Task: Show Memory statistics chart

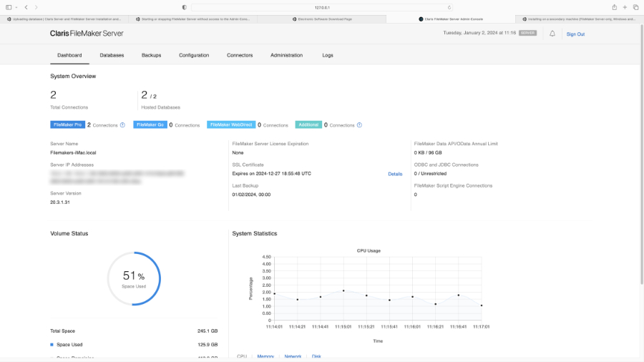Action: [x=265, y=356]
